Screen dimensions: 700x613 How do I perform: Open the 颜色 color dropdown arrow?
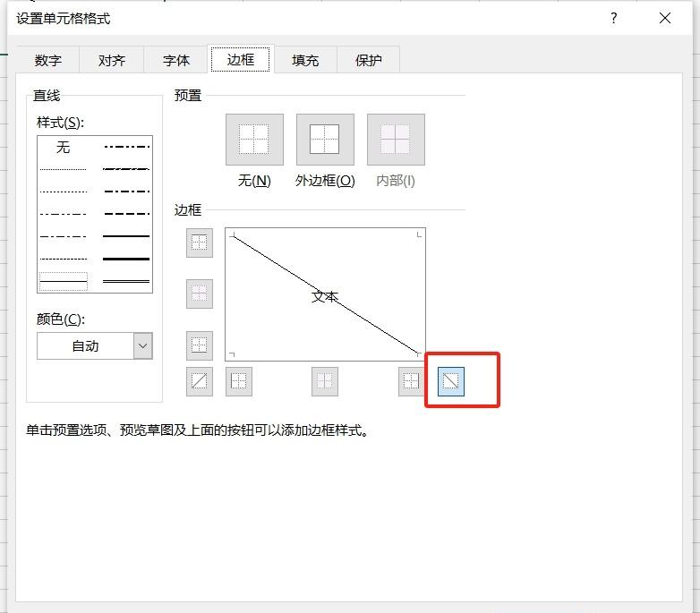point(143,345)
